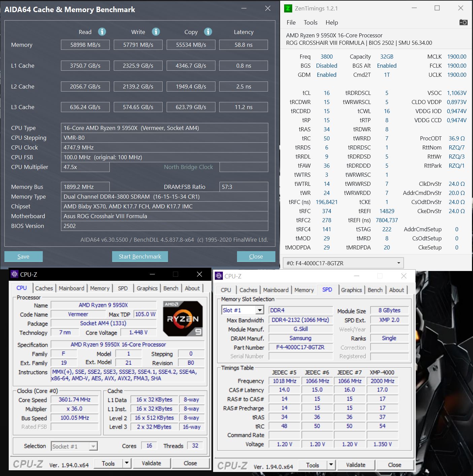The width and height of the screenshot is (473, 476).
Task: Open the Slot #1 dropdown in CPU-Z SPD
Action: point(242,310)
